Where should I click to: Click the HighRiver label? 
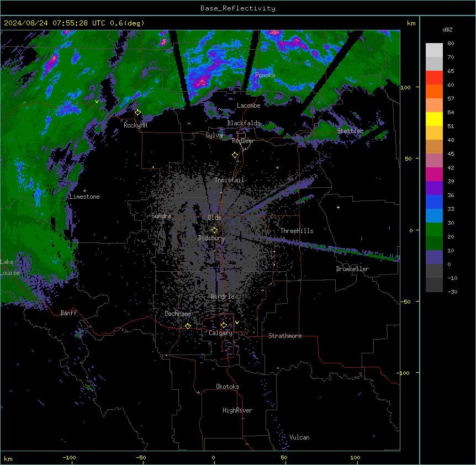click(x=237, y=410)
